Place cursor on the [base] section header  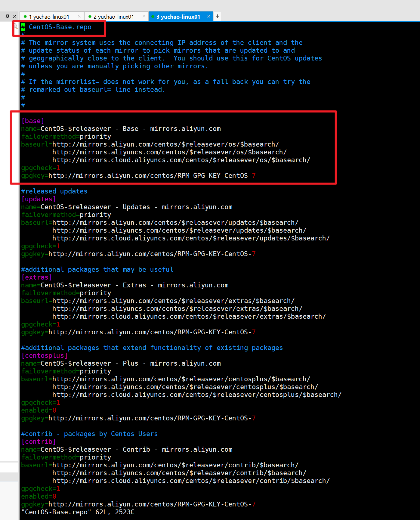point(33,121)
